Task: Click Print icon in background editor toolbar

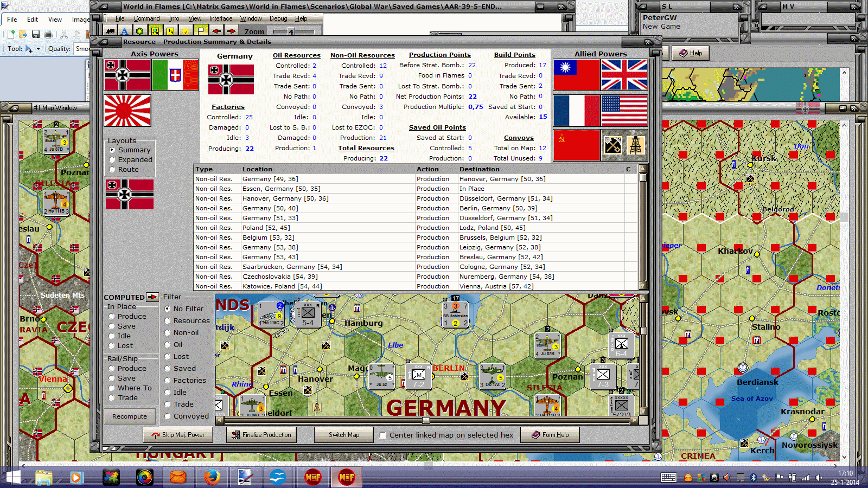Action: click(x=48, y=34)
